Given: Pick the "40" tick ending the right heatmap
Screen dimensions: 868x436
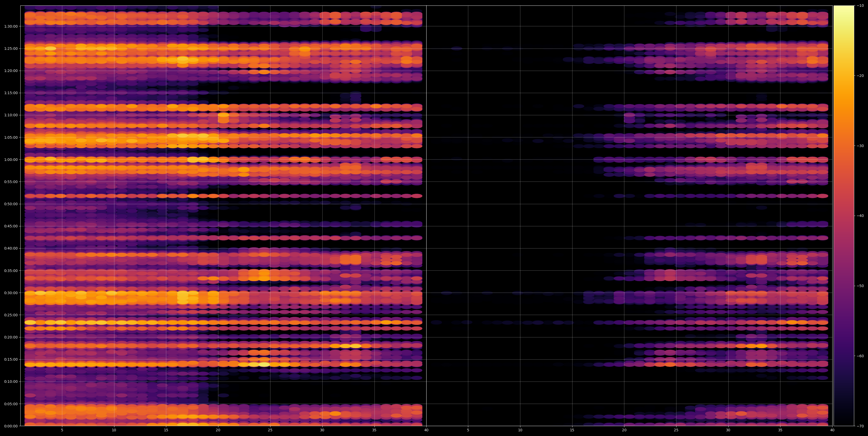Looking at the screenshot, I should point(832,430).
